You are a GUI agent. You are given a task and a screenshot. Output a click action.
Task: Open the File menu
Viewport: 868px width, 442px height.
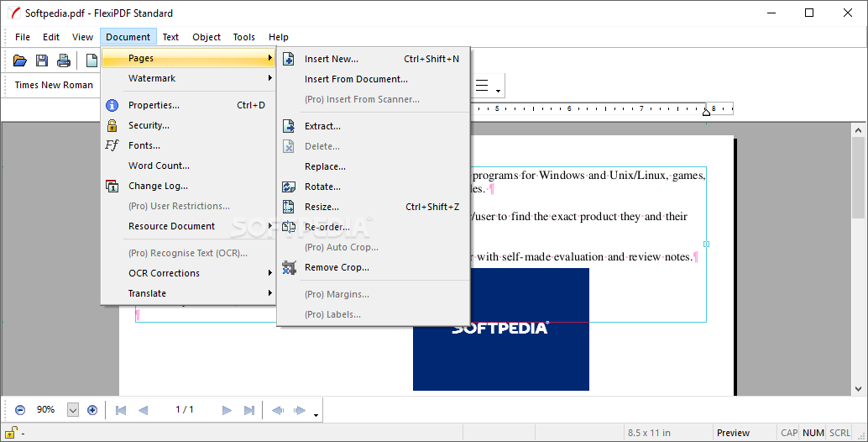click(x=23, y=37)
